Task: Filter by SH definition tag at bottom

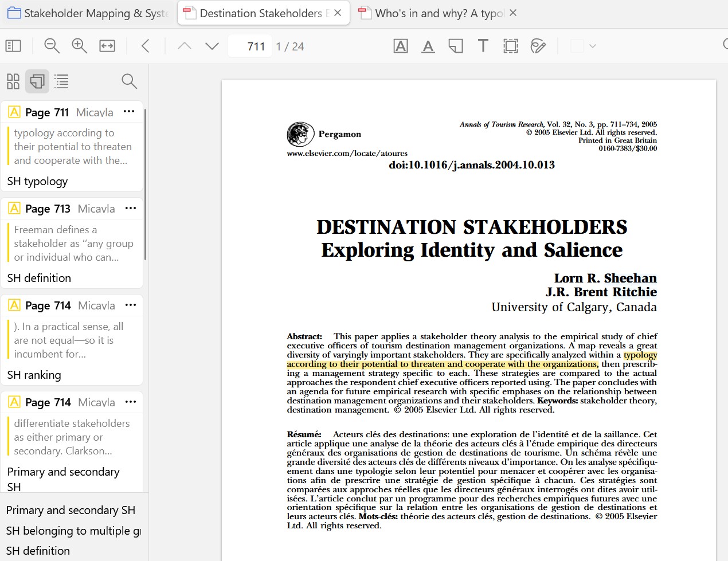Action: [38, 551]
